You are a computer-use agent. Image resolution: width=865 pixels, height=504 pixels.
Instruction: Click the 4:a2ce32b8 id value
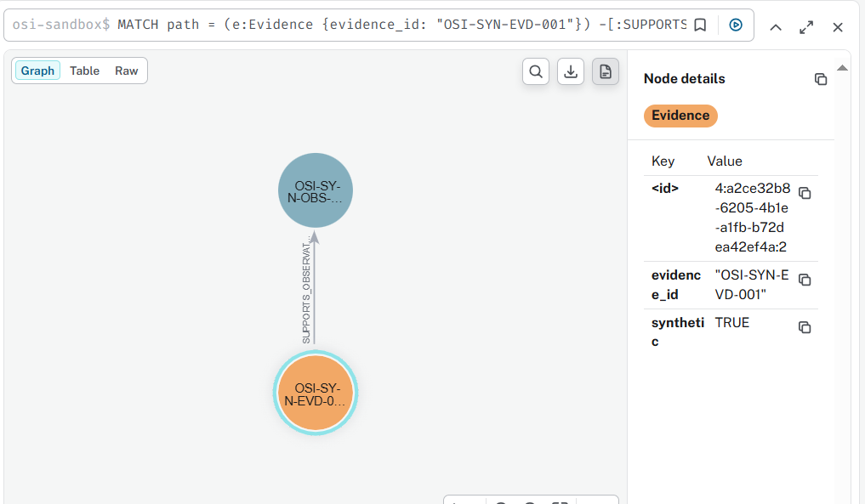[753, 218]
